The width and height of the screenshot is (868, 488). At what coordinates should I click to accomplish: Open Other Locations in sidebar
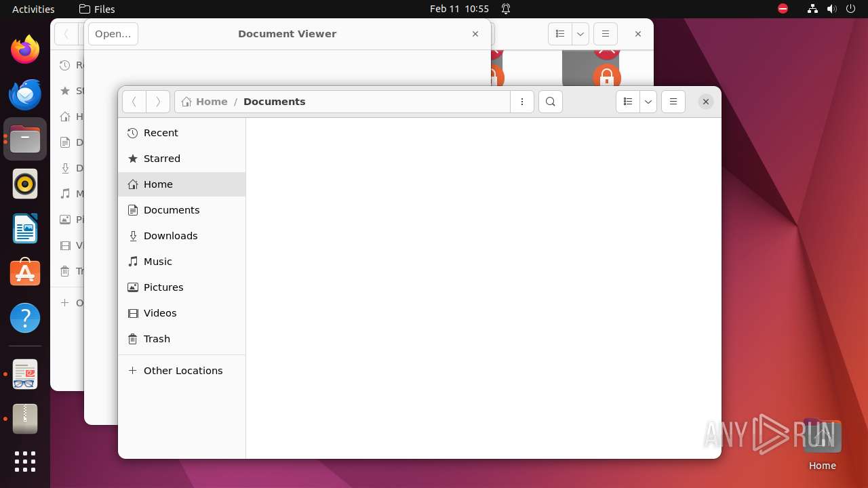tap(182, 371)
